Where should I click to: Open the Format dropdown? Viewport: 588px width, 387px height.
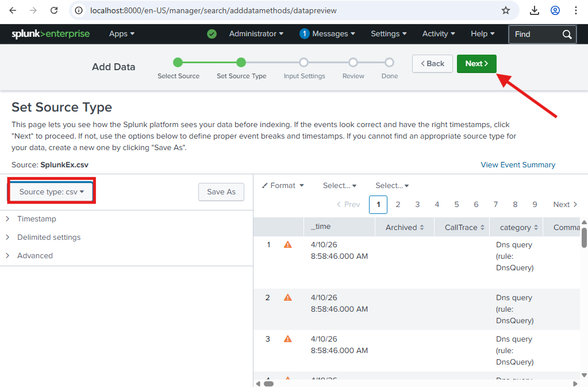(x=283, y=186)
